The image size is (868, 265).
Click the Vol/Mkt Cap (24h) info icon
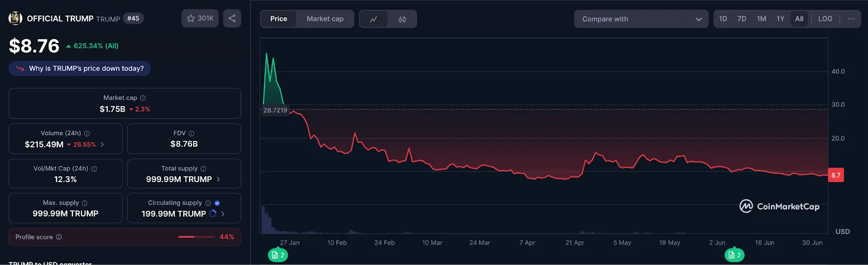[94, 169]
